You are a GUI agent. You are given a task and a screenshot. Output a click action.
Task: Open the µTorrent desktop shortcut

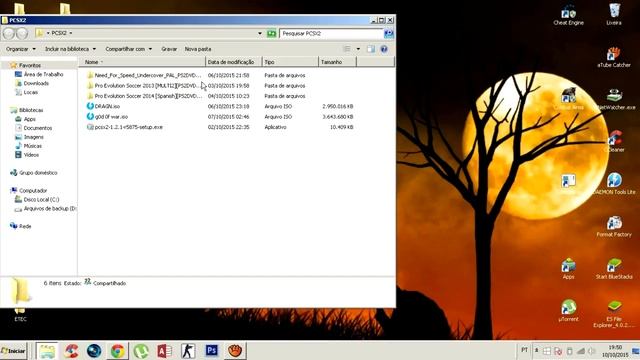coord(568,311)
